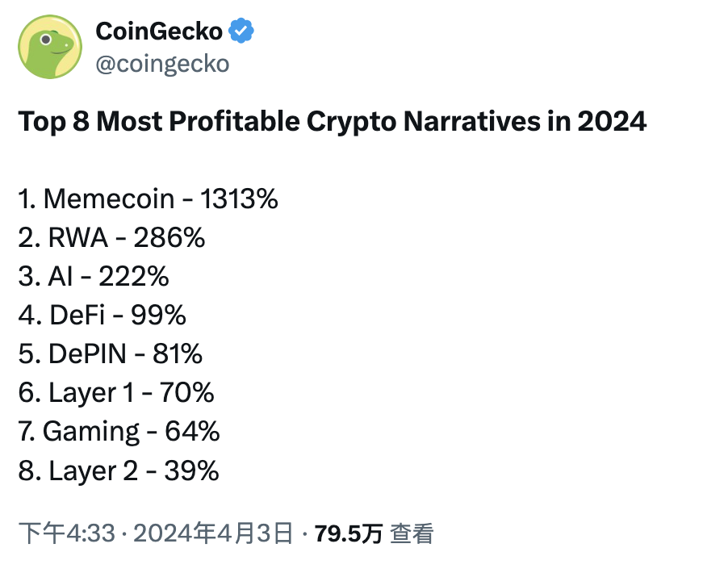The height and width of the screenshot is (573, 728).
Task: Click the blue verified badge
Action: (x=241, y=31)
